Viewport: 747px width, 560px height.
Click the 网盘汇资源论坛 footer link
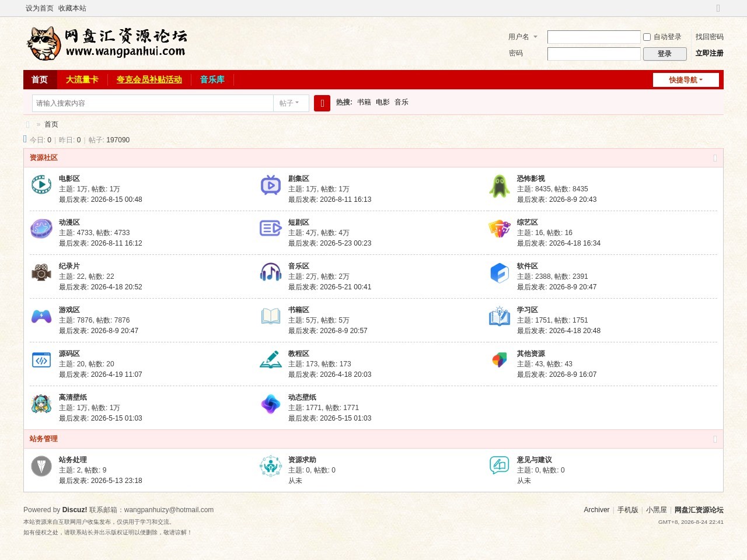(x=699, y=510)
